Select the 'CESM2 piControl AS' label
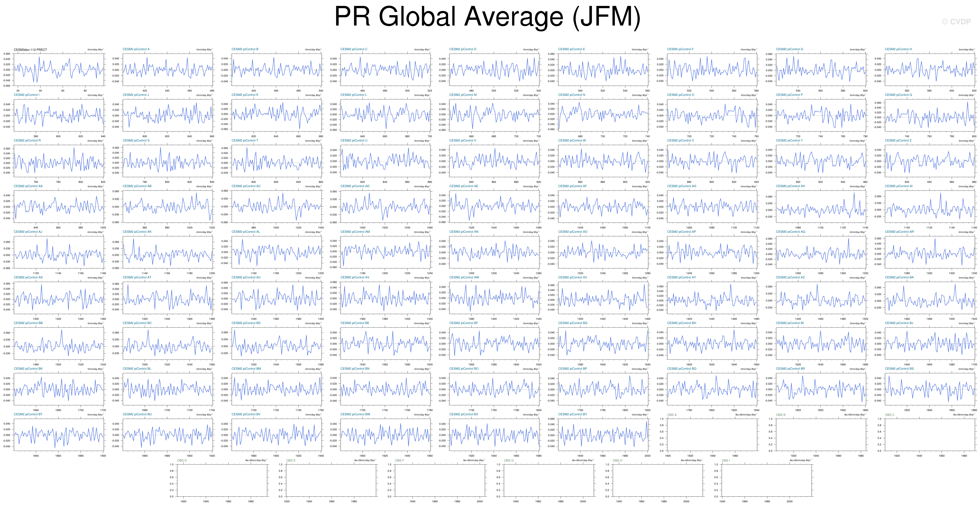 [x=28, y=278]
